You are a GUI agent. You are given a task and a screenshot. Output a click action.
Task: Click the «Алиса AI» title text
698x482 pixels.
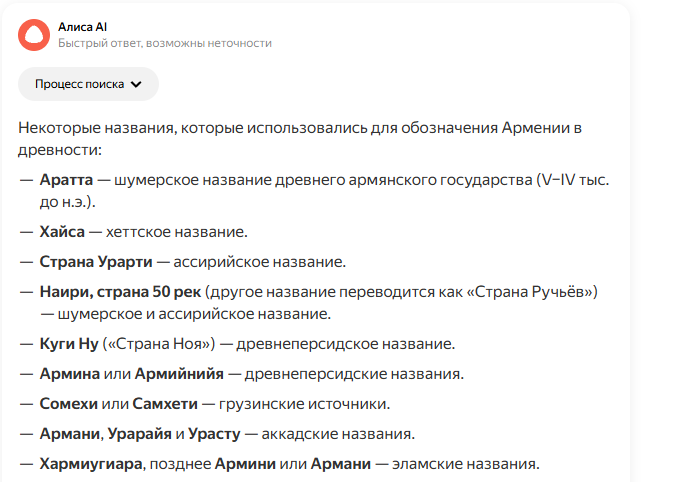(83, 27)
